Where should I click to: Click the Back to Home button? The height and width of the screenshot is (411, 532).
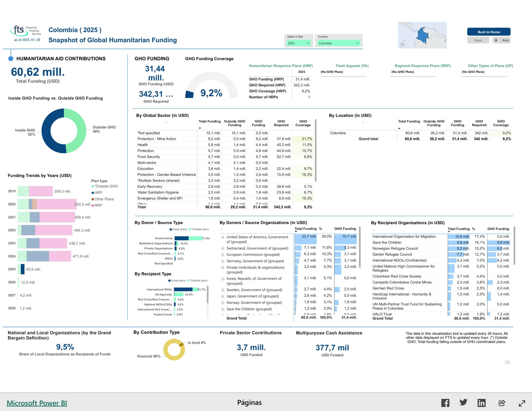point(488,32)
